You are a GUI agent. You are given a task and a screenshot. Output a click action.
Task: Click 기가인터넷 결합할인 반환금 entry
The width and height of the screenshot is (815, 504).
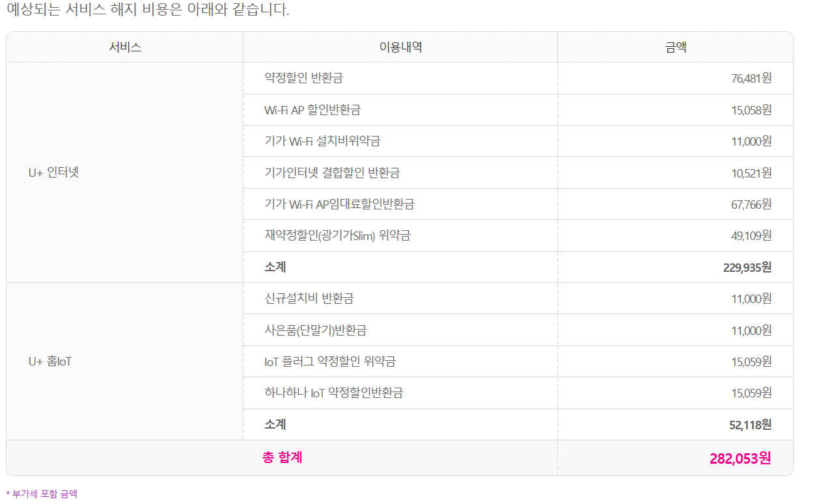pos(332,173)
